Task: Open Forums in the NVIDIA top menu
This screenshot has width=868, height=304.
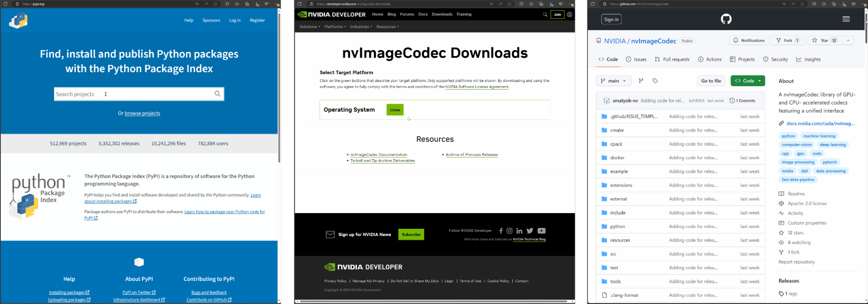Action: (407, 14)
